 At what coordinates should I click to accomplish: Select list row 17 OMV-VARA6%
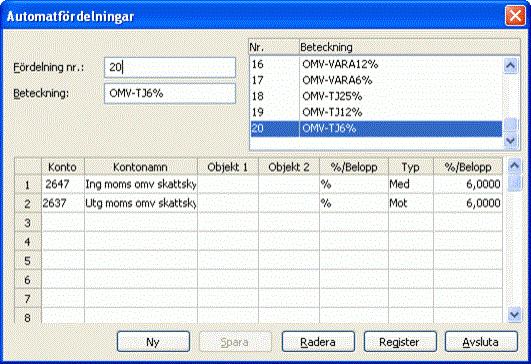click(x=376, y=80)
